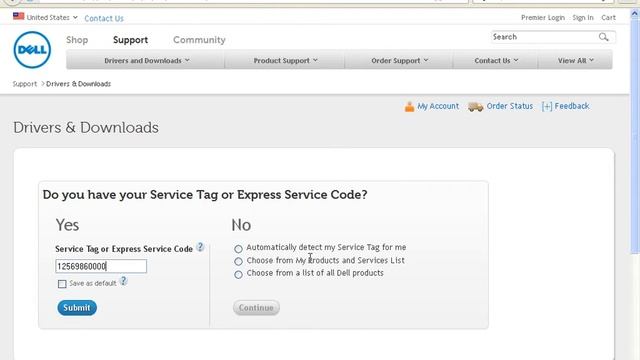
Task: Expand the View All menu
Action: click(x=576, y=60)
